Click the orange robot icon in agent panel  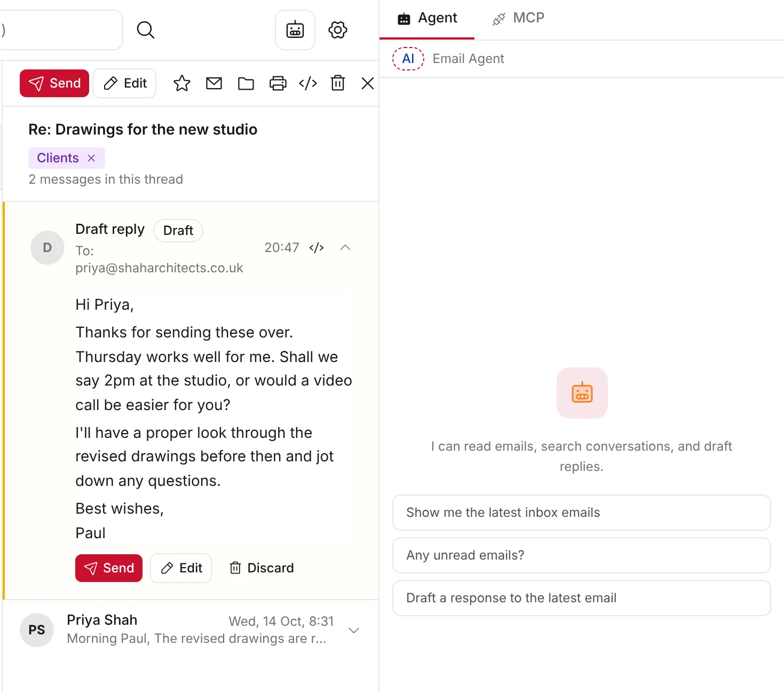click(x=582, y=393)
